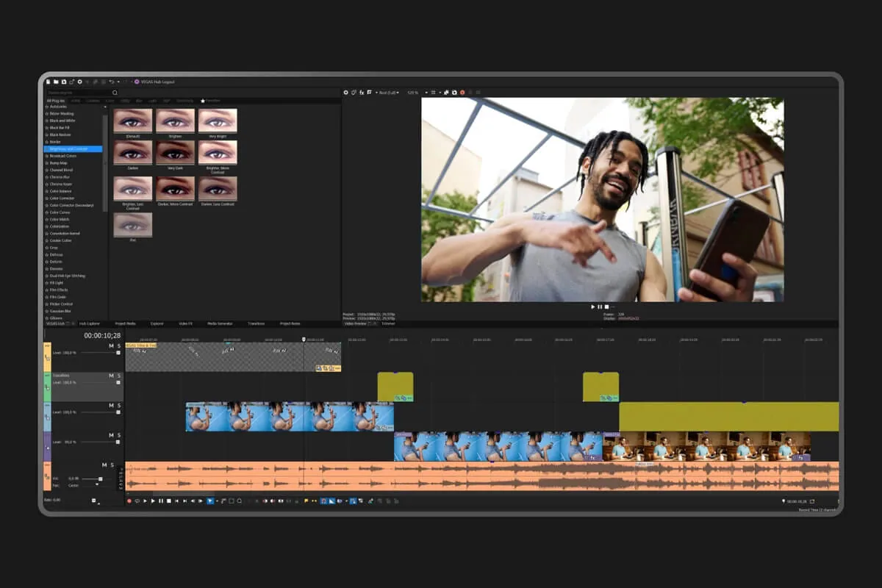Click the Stop button in timeline transport
This screenshot has width=882, height=588.
click(168, 501)
